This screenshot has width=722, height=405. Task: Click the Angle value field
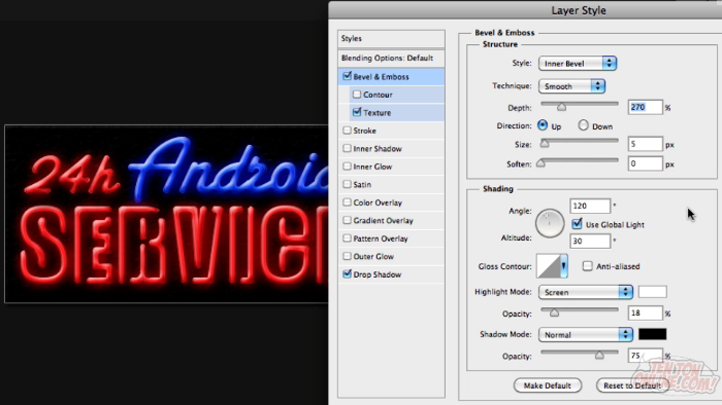point(590,206)
